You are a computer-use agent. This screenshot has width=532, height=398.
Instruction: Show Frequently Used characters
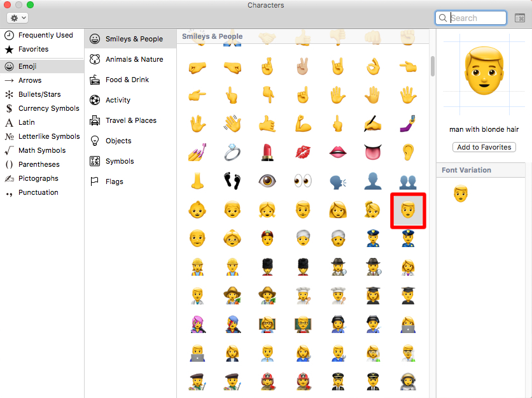click(x=42, y=35)
